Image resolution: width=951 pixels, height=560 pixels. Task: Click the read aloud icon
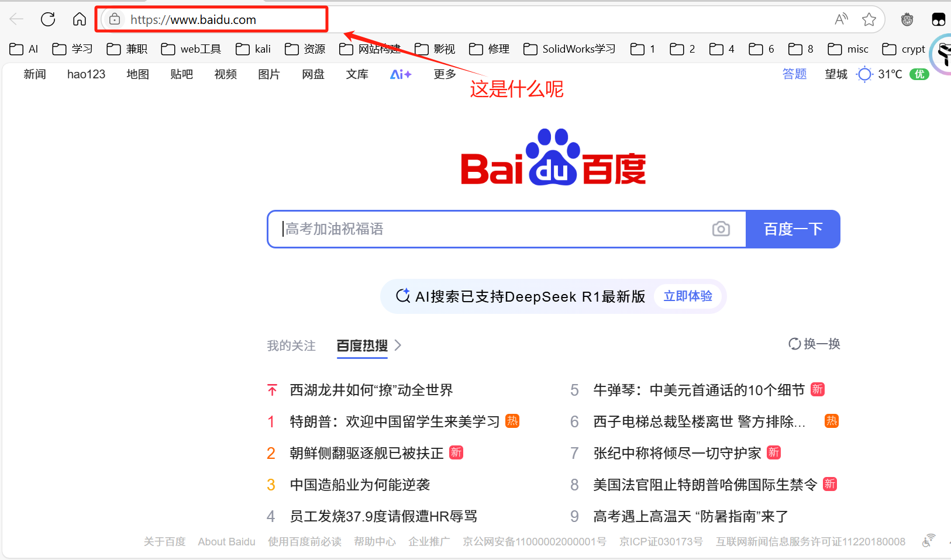(841, 19)
